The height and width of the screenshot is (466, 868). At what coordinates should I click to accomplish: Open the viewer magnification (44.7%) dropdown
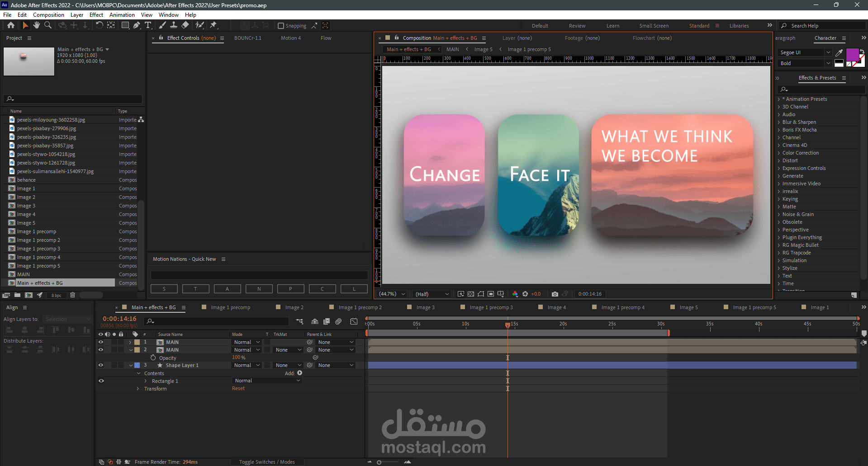tap(391, 294)
